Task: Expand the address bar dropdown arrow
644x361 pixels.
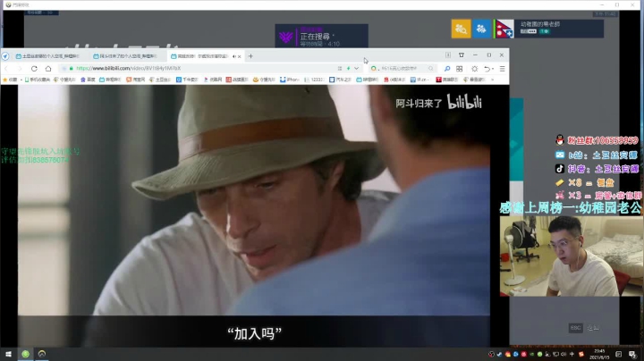Action: [x=357, y=69]
